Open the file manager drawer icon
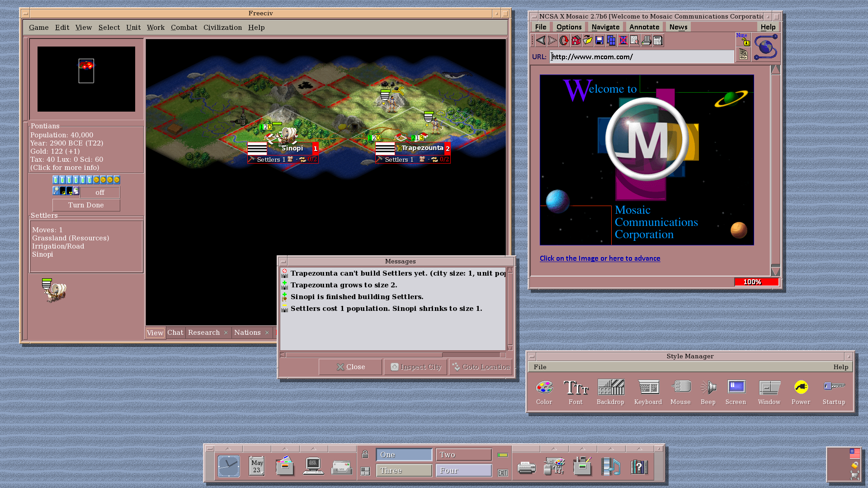868x488 pixels. [285, 466]
